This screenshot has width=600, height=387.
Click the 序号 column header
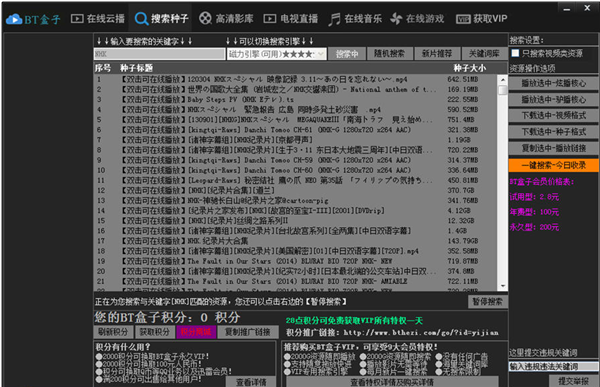(x=103, y=68)
